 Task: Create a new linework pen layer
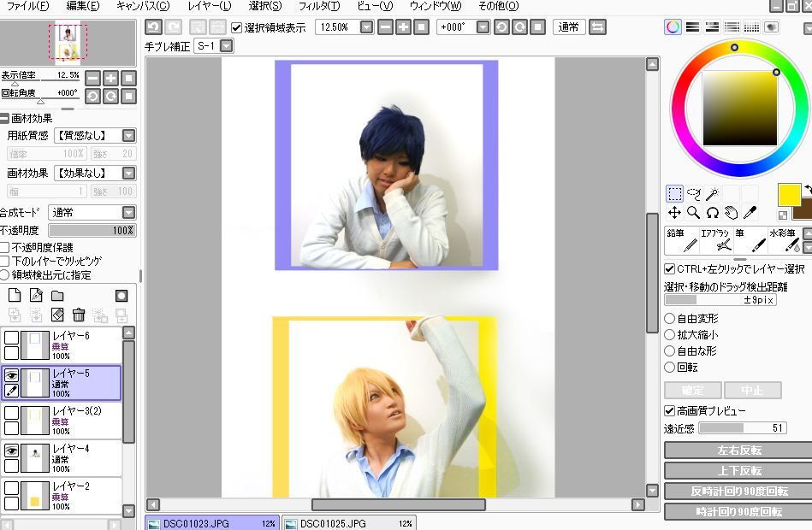36,296
